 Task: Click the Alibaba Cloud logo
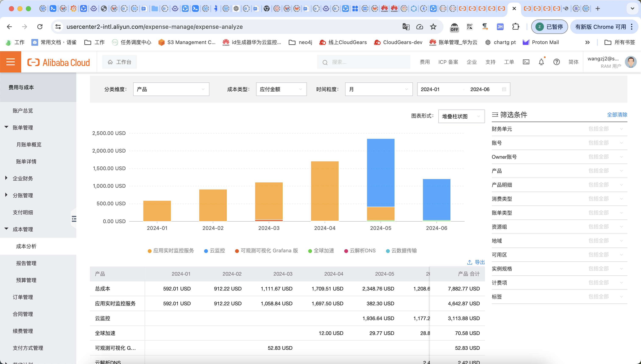pyautogui.click(x=59, y=62)
